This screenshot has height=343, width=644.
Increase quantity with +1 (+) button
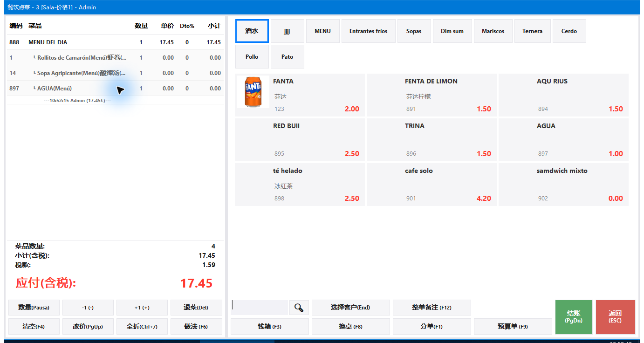pos(142,308)
